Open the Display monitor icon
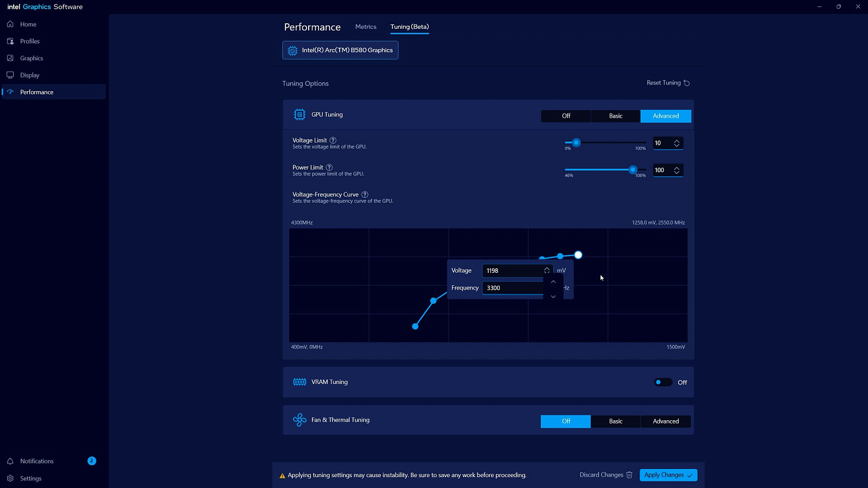Image resolution: width=868 pixels, height=488 pixels. click(10, 75)
